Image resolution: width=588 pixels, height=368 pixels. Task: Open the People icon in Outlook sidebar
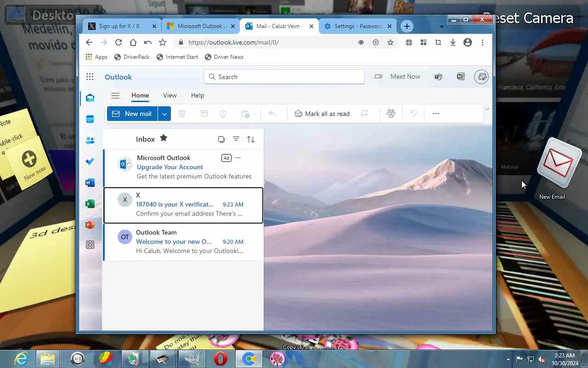[x=90, y=140]
